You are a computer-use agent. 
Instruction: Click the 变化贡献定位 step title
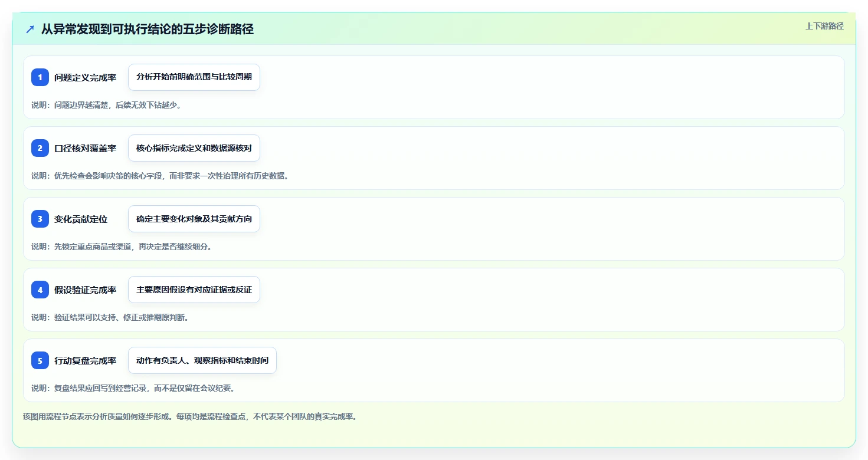click(81, 219)
